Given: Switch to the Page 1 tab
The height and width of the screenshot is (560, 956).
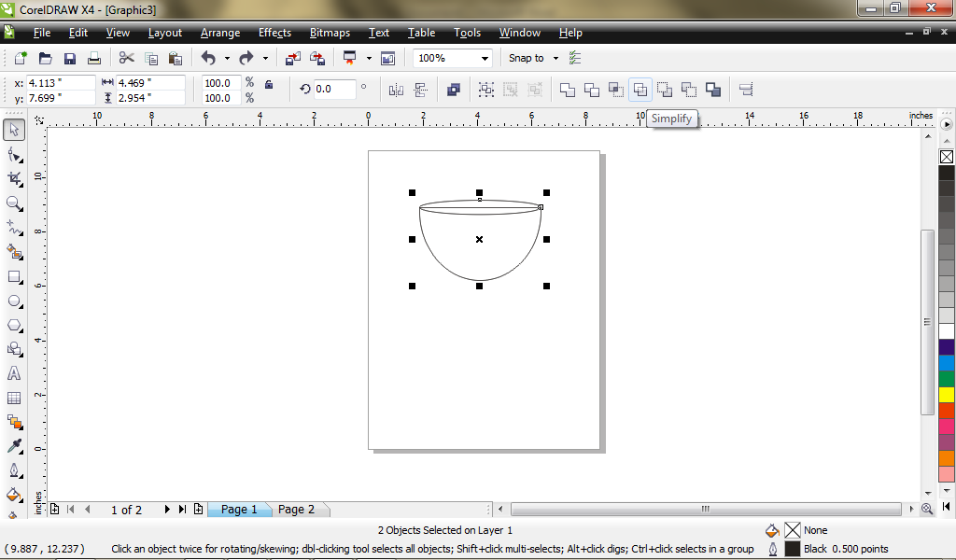Looking at the screenshot, I should coord(239,510).
